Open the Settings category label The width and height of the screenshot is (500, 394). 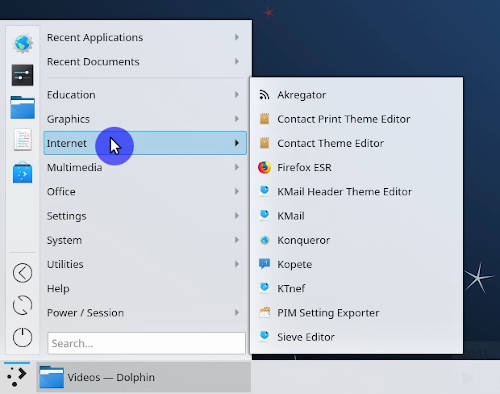point(67,216)
